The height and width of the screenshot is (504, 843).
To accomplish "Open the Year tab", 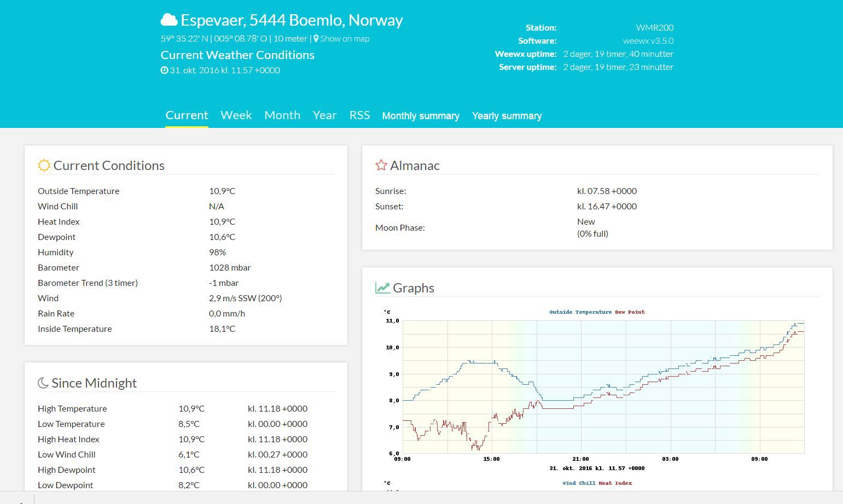I will pos(324,115).
